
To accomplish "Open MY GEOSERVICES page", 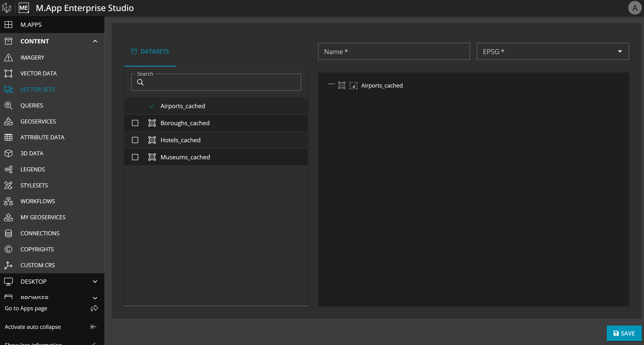I will (43, 217).
